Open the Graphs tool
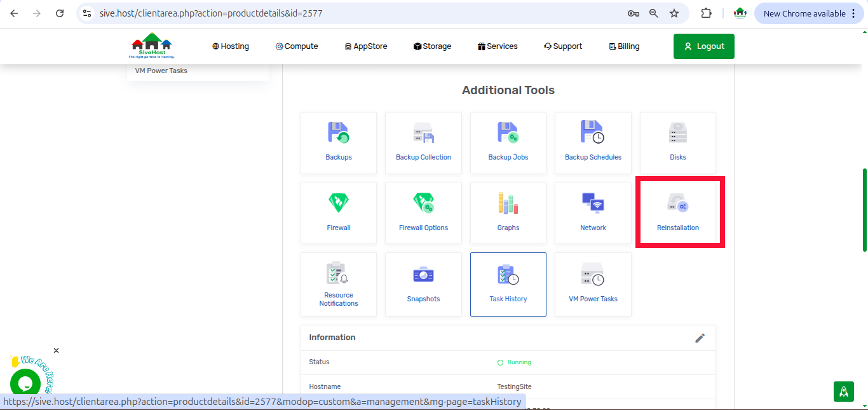868x410 pixels. 508,213
